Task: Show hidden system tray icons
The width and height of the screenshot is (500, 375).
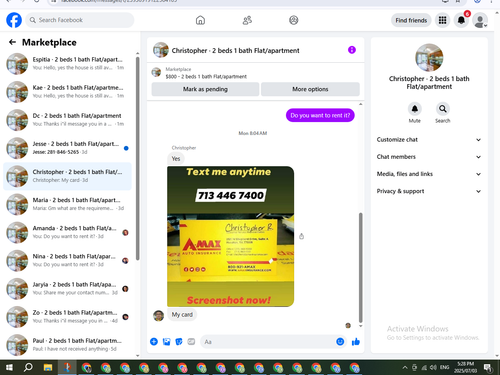Action: coord(405,367)
